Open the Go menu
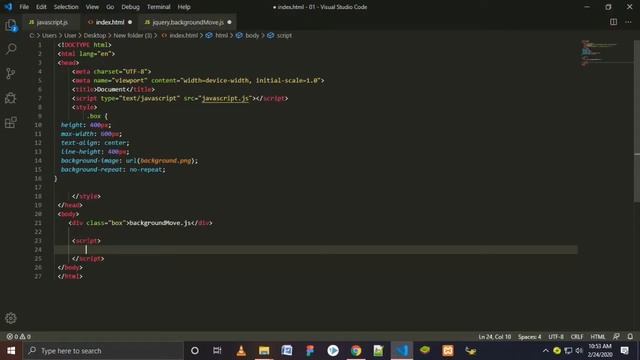 pyautogui.click(x=110, y=7)
